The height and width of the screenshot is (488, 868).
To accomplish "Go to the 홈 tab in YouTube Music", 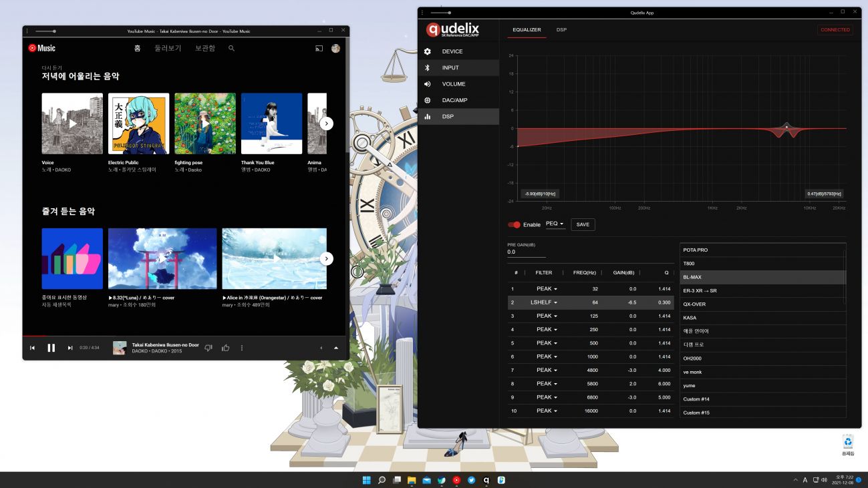I will pyautogui.click(x=137, y=48).
